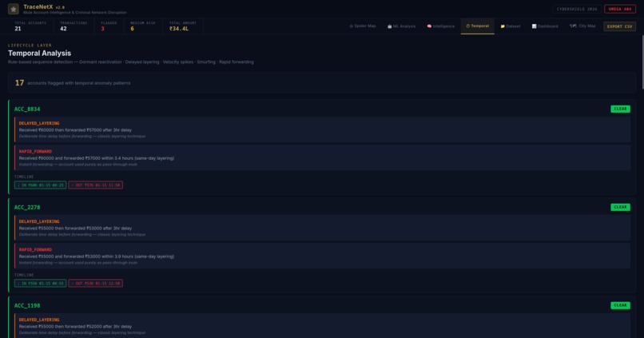Click the City Map tab's map icon
Viewport: 644px width, 338px height.
point(573,26)
